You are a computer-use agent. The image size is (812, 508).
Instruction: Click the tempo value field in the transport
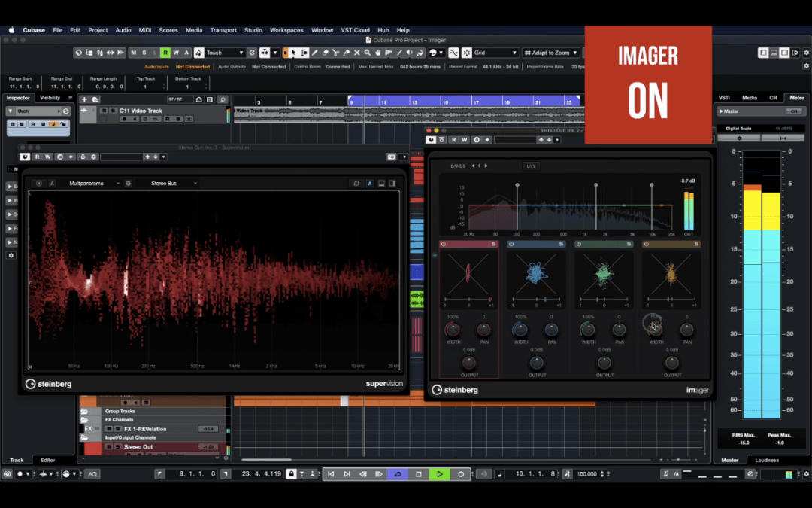(x=586, y=475)
